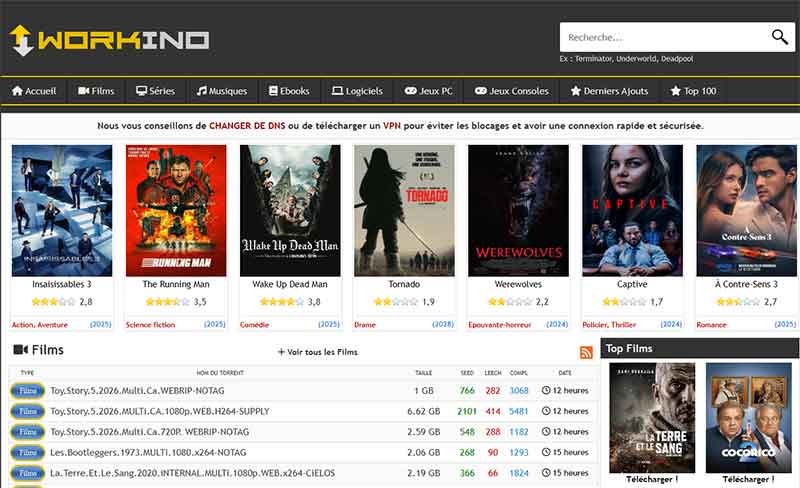800x488 pixels.
Task: Click the search magnifier icon
Action: 779,37
